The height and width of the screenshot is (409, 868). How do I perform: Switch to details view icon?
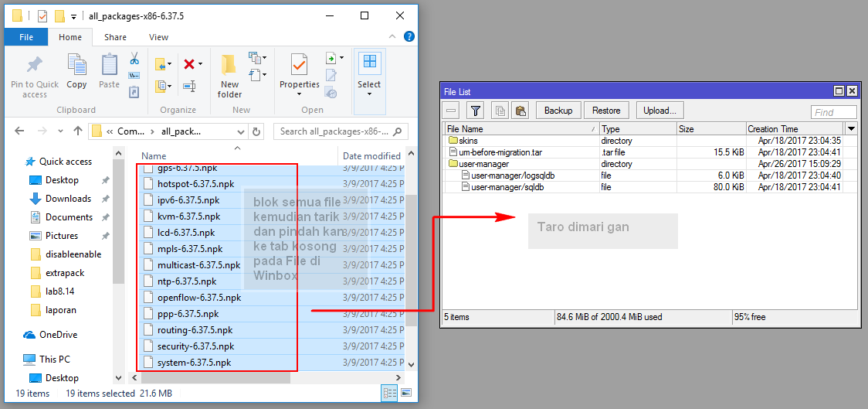389,394
